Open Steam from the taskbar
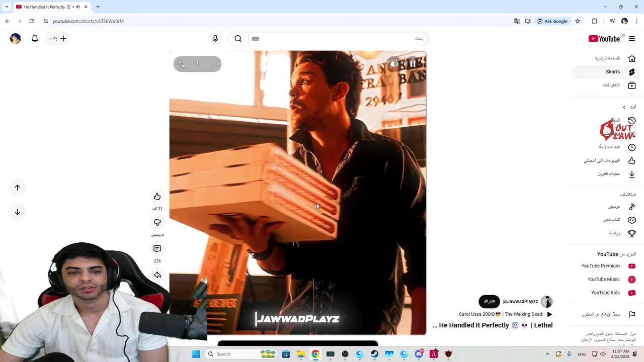Viewport: 644px width, 362px height. 374,354
